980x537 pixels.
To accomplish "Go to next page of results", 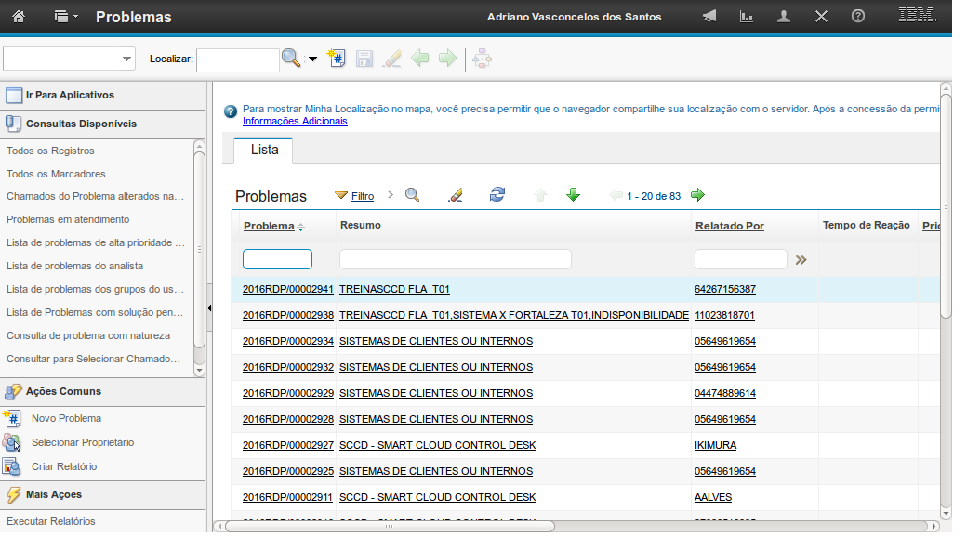I will (x=697, y=195).
